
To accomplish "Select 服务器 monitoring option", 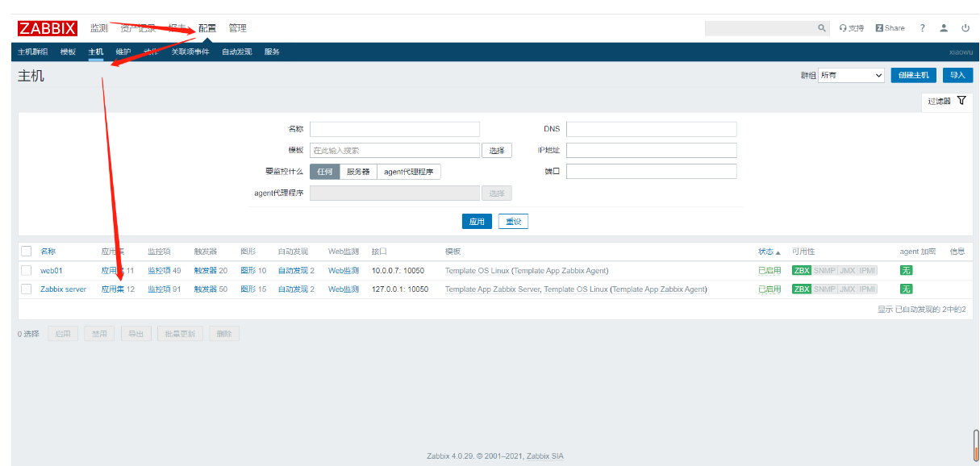I will (x=358, y=172).
